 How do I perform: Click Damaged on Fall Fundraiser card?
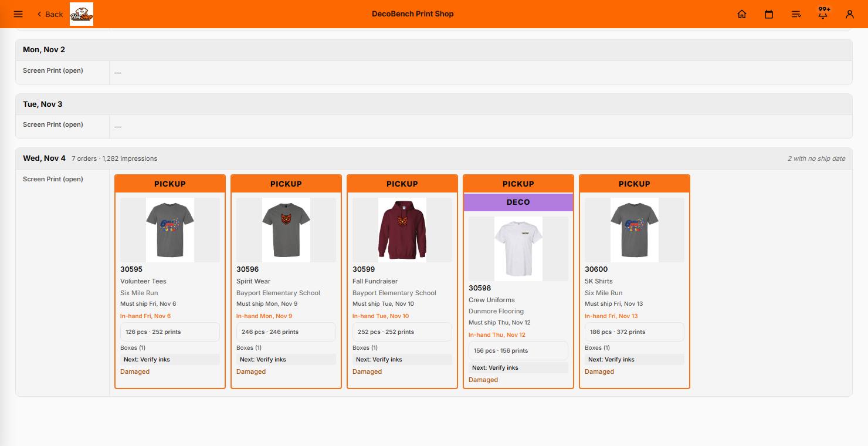click(x=367, y=371)
